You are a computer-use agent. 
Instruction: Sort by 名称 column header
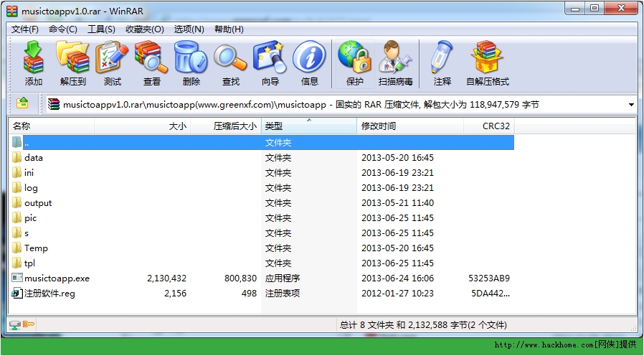52,126
